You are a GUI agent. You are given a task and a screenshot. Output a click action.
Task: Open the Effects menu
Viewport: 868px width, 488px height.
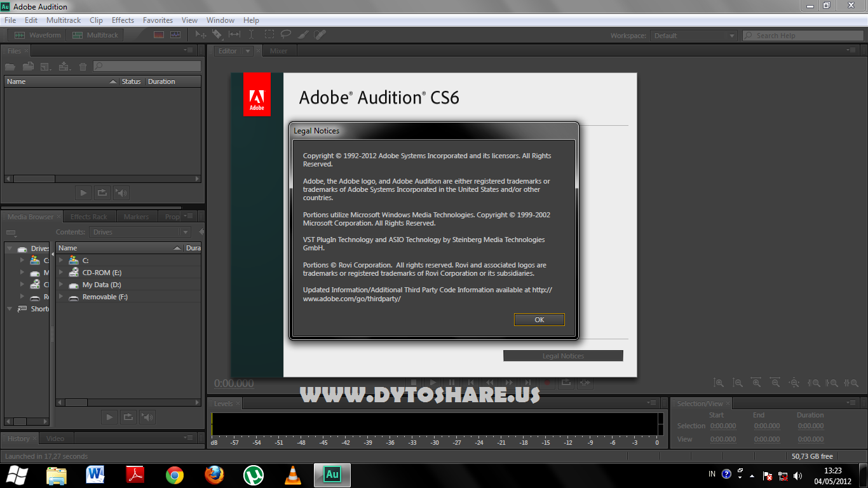click(x=123, y=20)
